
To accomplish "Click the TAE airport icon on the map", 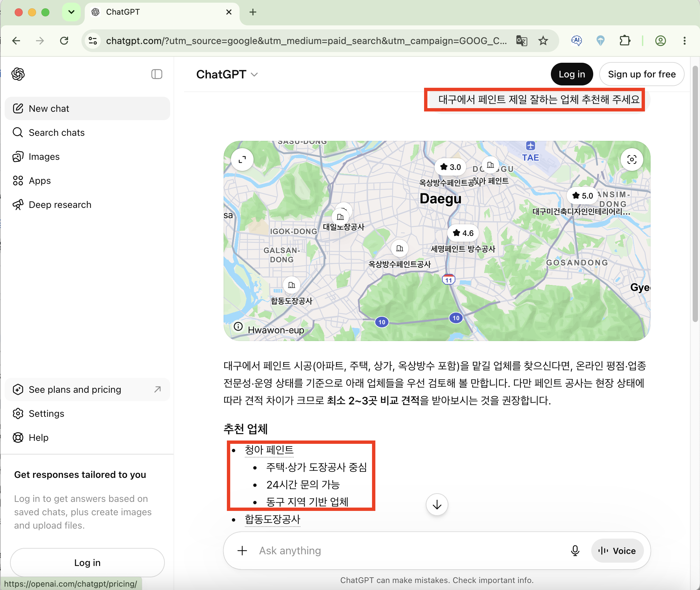I will (530, 146).
